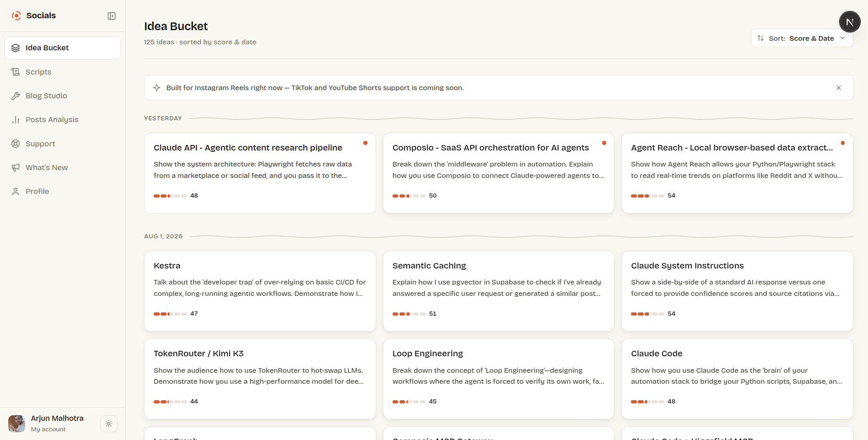Go to Scripts
The width and height of the screenshot is (868, 440).
(63, 72)
